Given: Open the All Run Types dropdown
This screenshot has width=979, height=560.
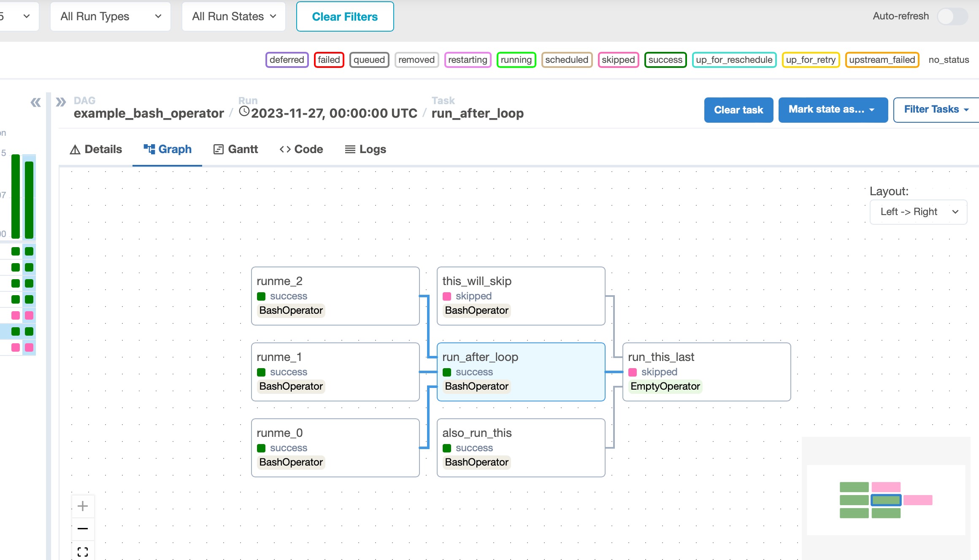Looking at the screenshot, I should 111,16.
